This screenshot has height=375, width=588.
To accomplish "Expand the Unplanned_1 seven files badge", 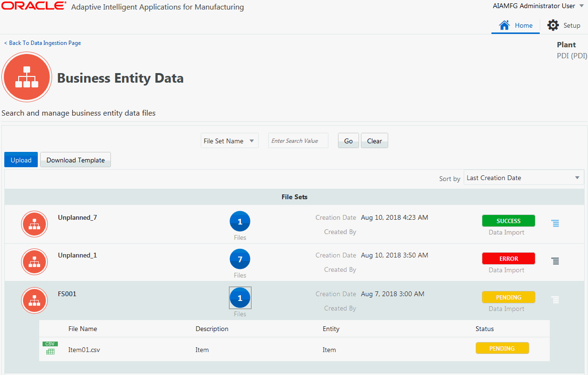I will [x=240, y=259].
